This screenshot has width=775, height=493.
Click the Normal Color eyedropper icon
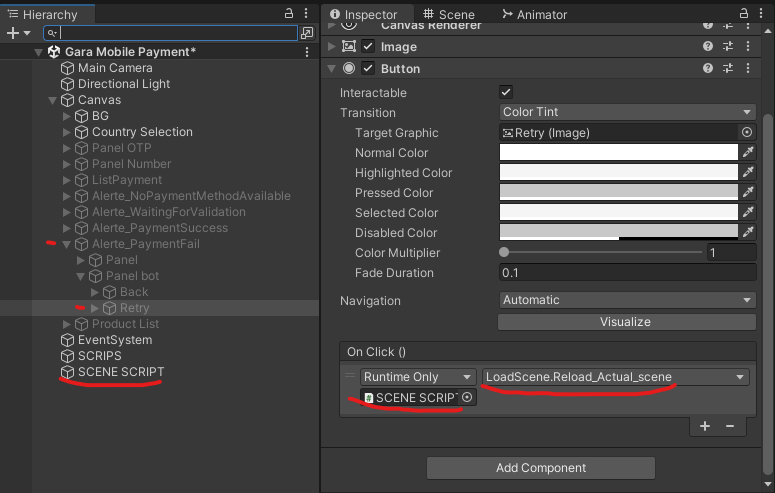click(747, 153)
